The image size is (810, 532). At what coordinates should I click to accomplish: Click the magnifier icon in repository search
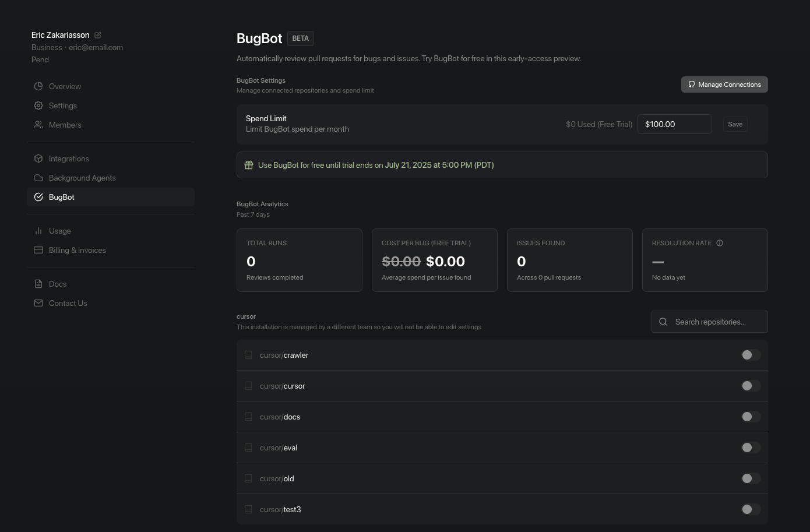[x=663, y=322]
